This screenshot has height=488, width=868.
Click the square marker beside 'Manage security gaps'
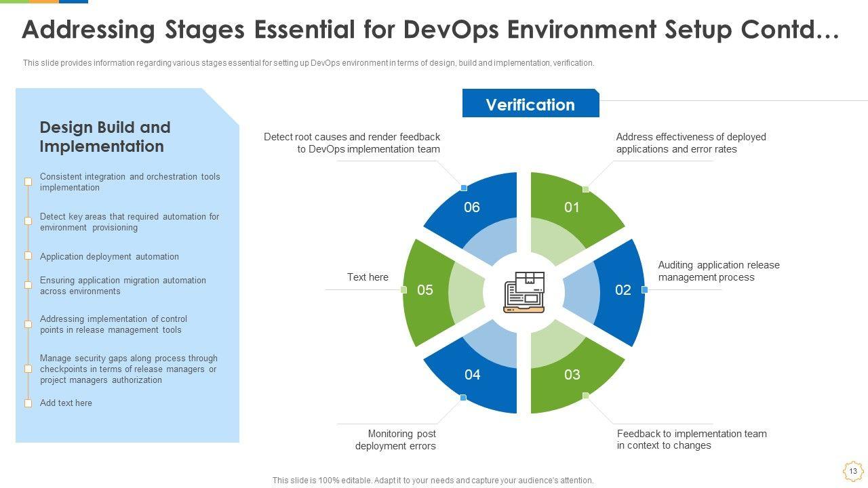coord(28,369)
